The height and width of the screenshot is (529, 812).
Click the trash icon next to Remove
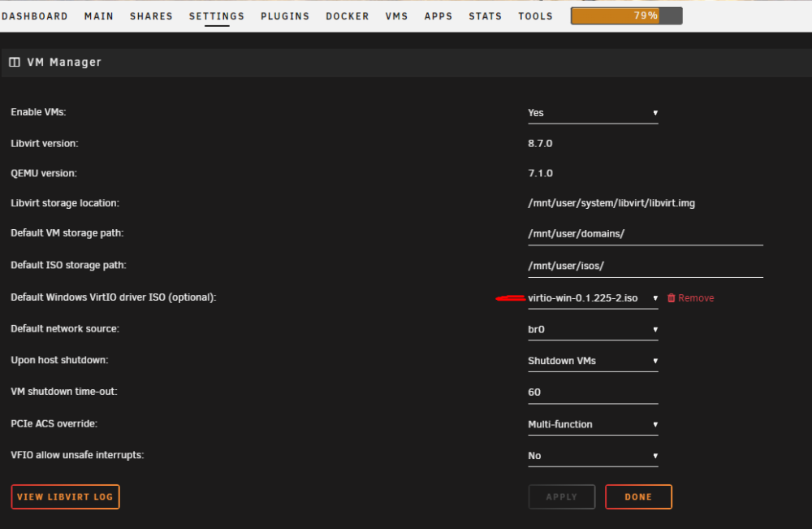(672, 298)
